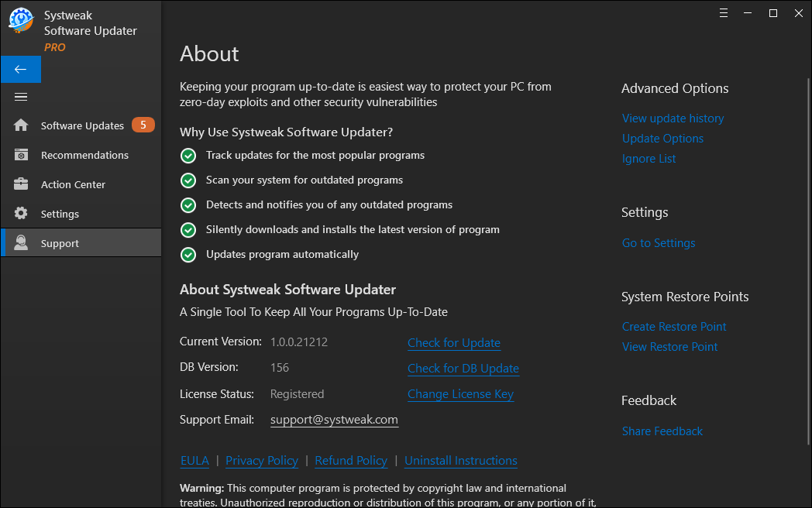Open the Recommendations menu item
Image resolution: width=812 pixels, height=508 pixels.
84,155
